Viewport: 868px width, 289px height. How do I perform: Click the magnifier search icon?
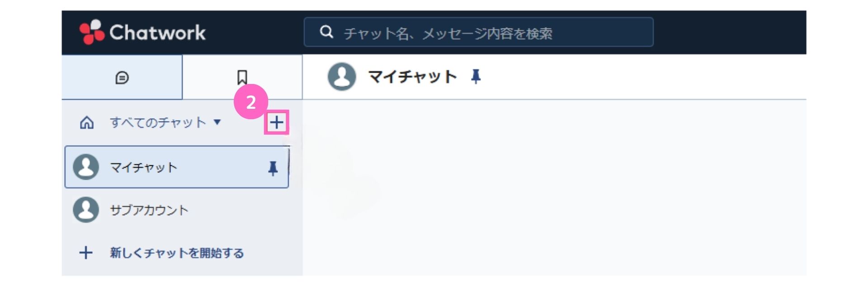(326, 32)
